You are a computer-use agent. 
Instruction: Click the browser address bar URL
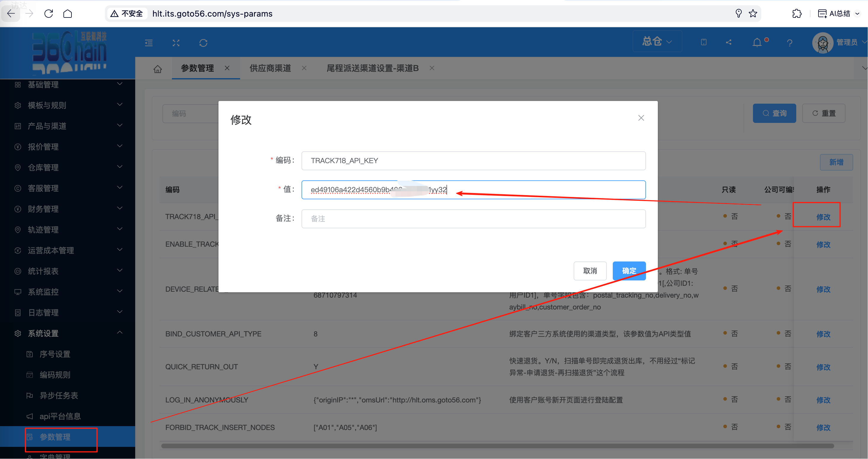coord(212,13)
